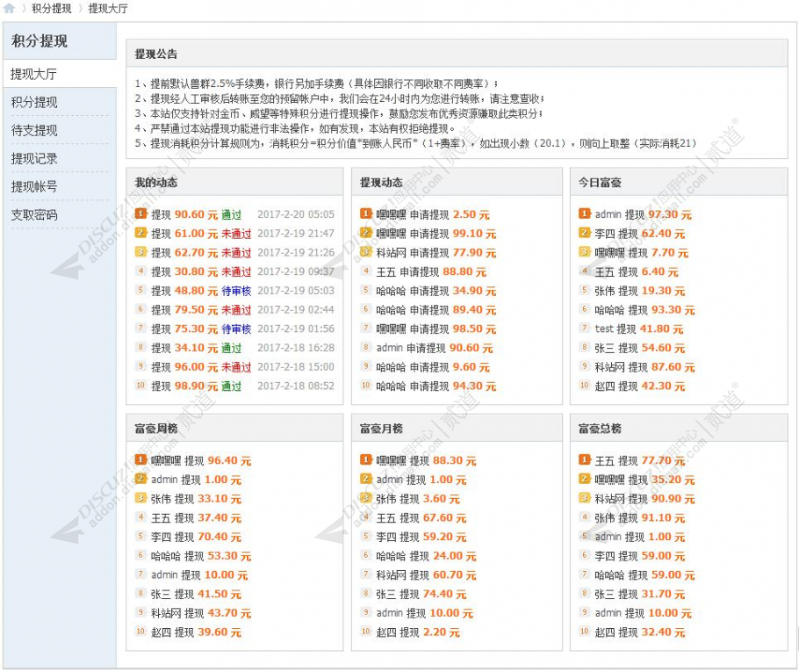Click rank 1 badge beside 嘿嘿嘿 提现 88.30 元
This screenshot has height=672, width=799.
(366, 460)
